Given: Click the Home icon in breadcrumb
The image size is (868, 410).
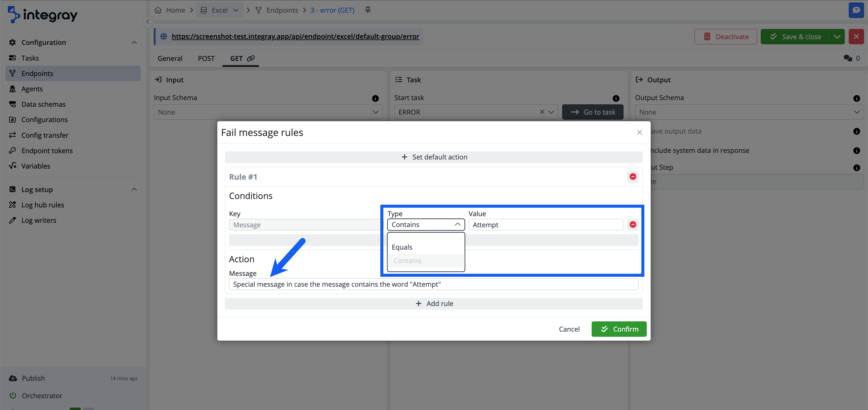Looking at the screenshot, I should pyautogui.click(x=158, y=10).
